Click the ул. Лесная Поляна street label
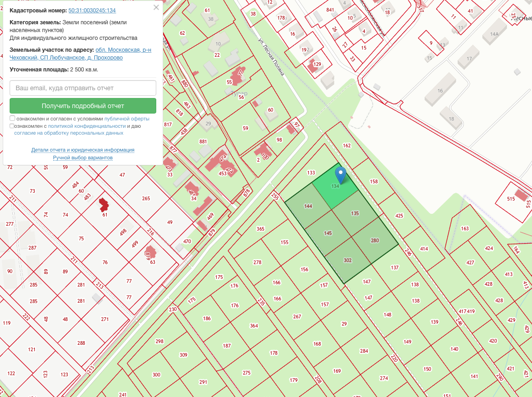The image size is (532, 397). 271,57
